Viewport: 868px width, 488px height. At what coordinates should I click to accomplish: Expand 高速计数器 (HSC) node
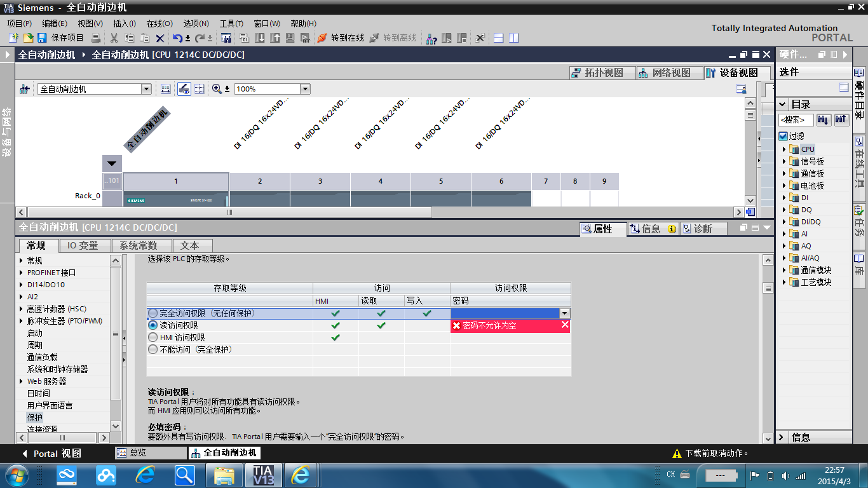[22, 309]
